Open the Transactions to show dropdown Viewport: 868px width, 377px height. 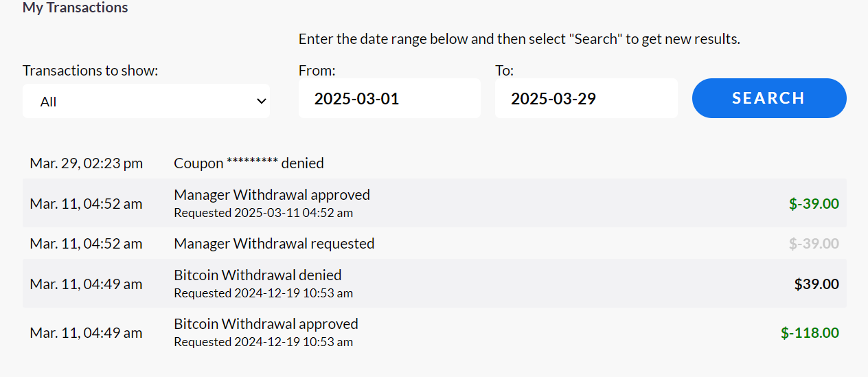tap(146, 102)
